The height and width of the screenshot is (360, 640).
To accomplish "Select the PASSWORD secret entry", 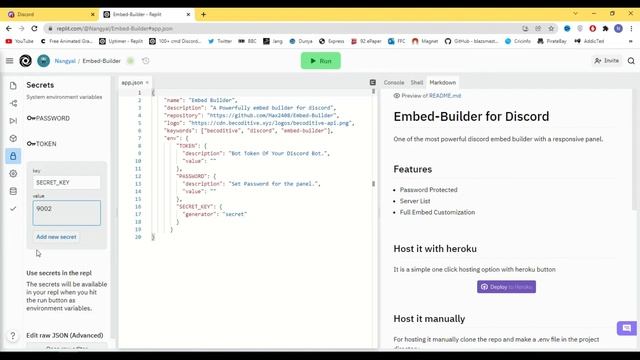I will (x=48, y=118).
